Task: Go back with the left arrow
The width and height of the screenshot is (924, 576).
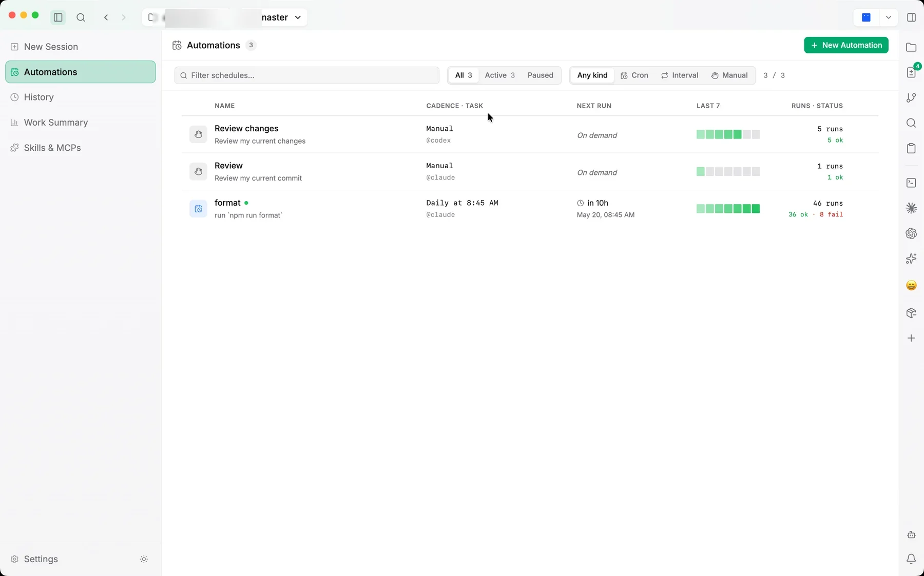Action: click(106, 17)
